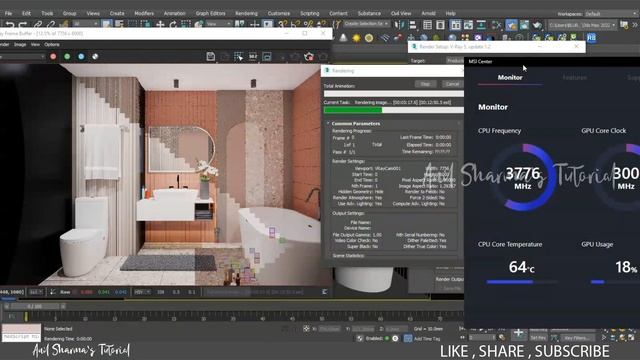Select the Link tool
Screen dimensions: 640x360
pyautogui.click(x=38, y=24)
